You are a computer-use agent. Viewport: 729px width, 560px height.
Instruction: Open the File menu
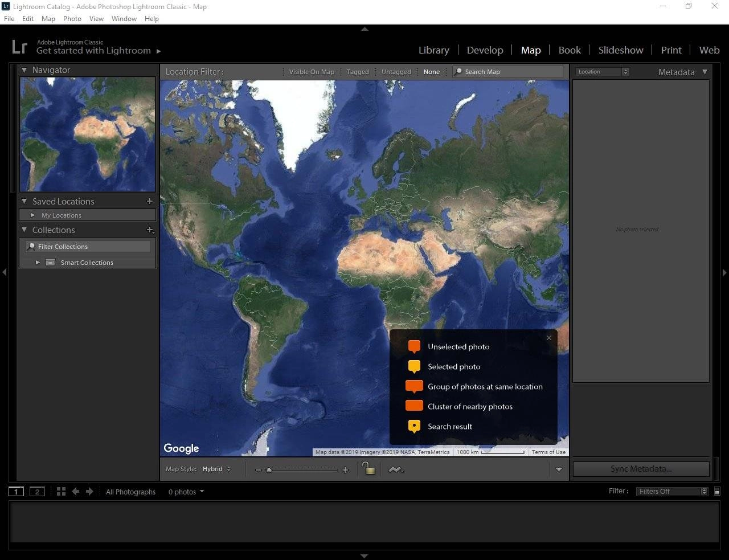click(x=9, y=18)
